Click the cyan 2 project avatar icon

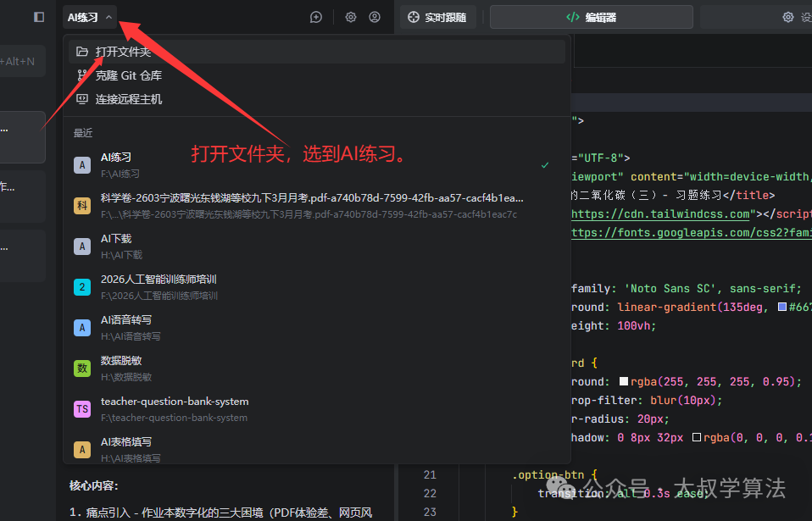(x=82, y=287)
